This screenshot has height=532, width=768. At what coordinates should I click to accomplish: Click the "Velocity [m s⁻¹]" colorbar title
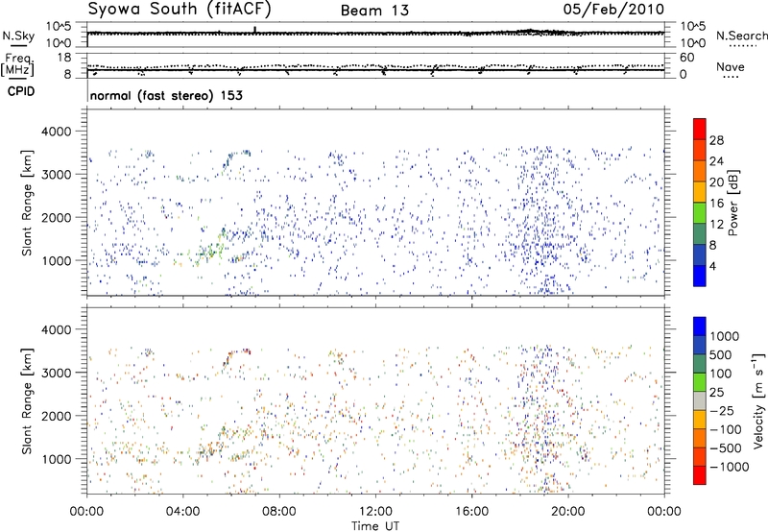758,400
